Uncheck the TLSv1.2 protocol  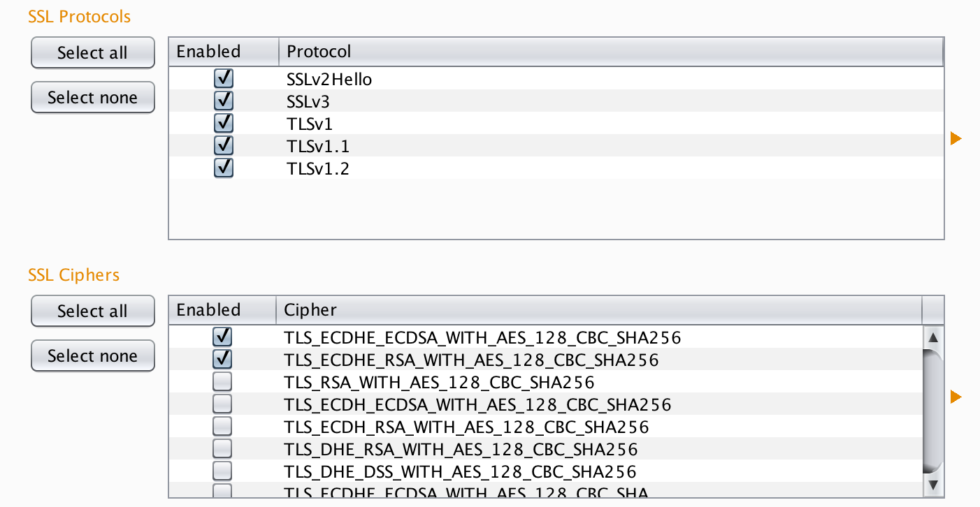[x=224, y=168]
